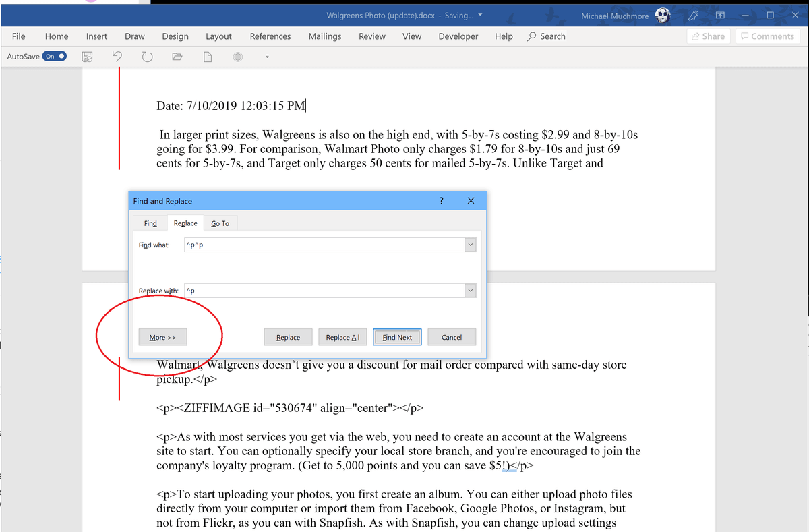Screen dimensions: 809x532
Task: Create a new blank document via toolbar icon
Action: (206, 57)
